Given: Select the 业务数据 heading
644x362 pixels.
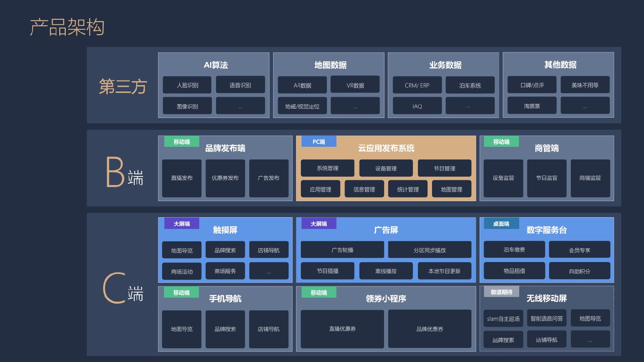Looking at the screenshot, I should point(445,65).
